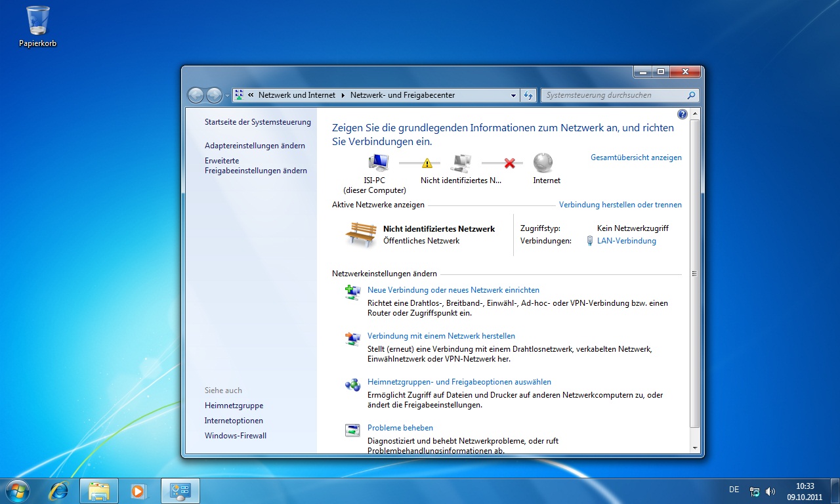
Task: Click the troubleshooting icon beside Probleme beheben
Action: click(352, 430)
